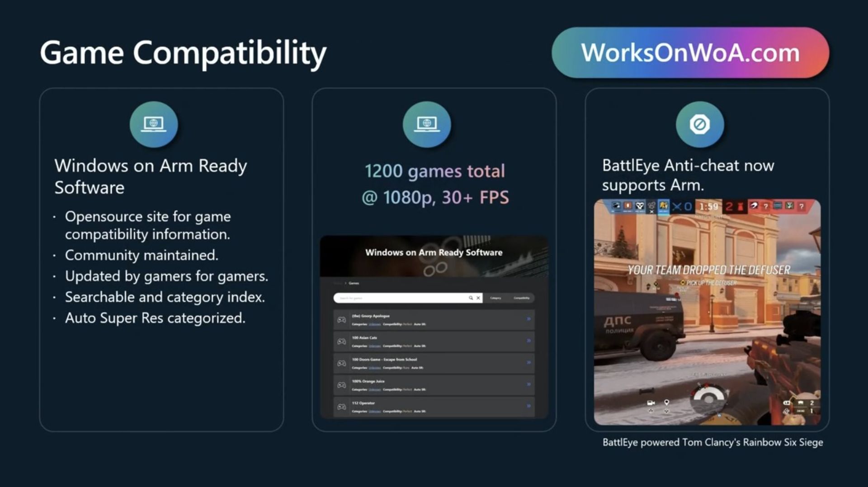Open the 112 Operator game title
This screenshot has width=868, height=487.
coord(363,403)
